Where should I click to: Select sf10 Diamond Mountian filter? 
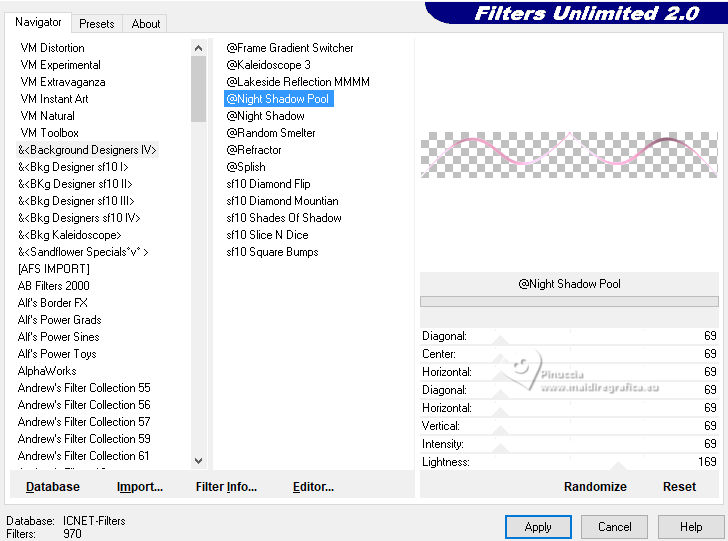pos(282,201)
